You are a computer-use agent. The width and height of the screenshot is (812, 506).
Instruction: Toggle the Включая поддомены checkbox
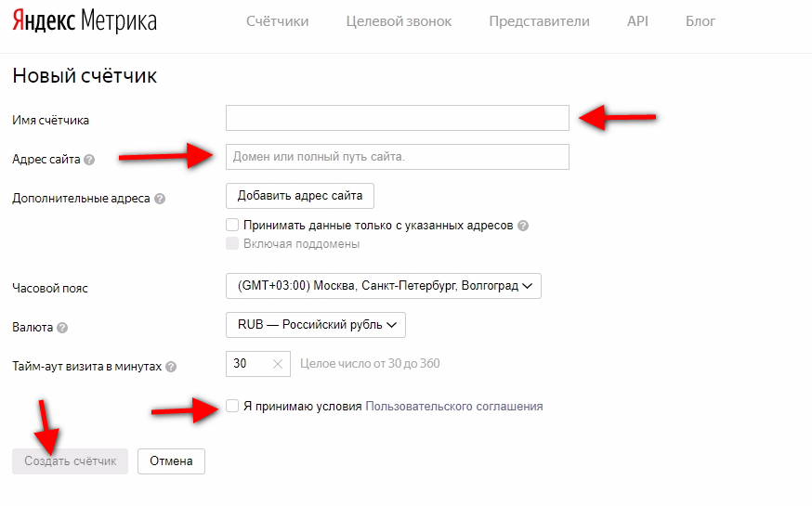232,243
